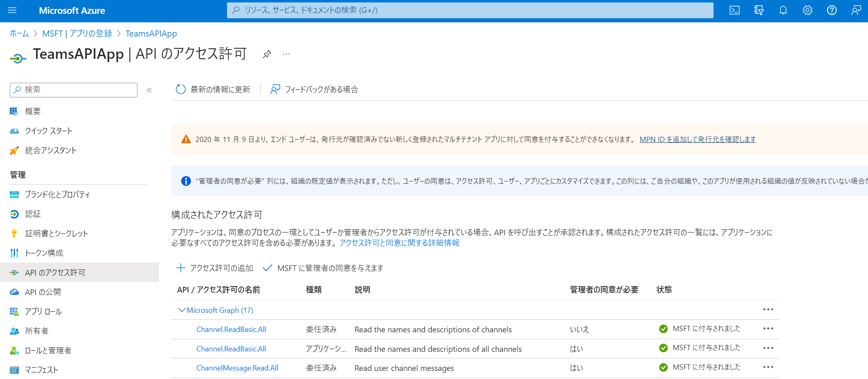Open API の公開 in the sidebar
Screen dimensions: 868x379
43,292
